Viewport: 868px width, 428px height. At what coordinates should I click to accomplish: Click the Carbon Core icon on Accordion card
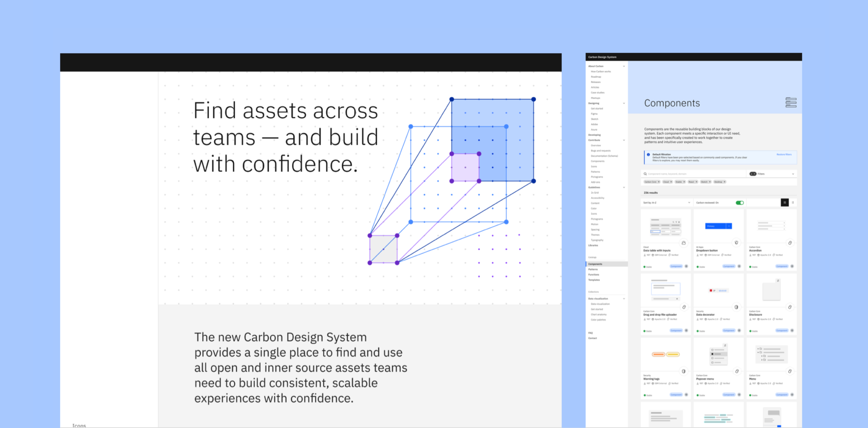tap(790, 243)
